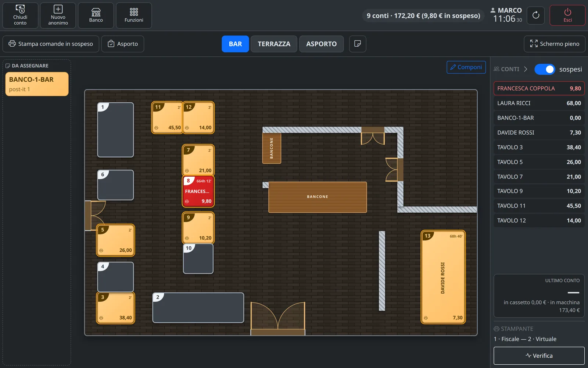The height and width of the screenshot is (368, 588).
Task: Click the Chiudi conto icon button
Action: coord(20,15)
